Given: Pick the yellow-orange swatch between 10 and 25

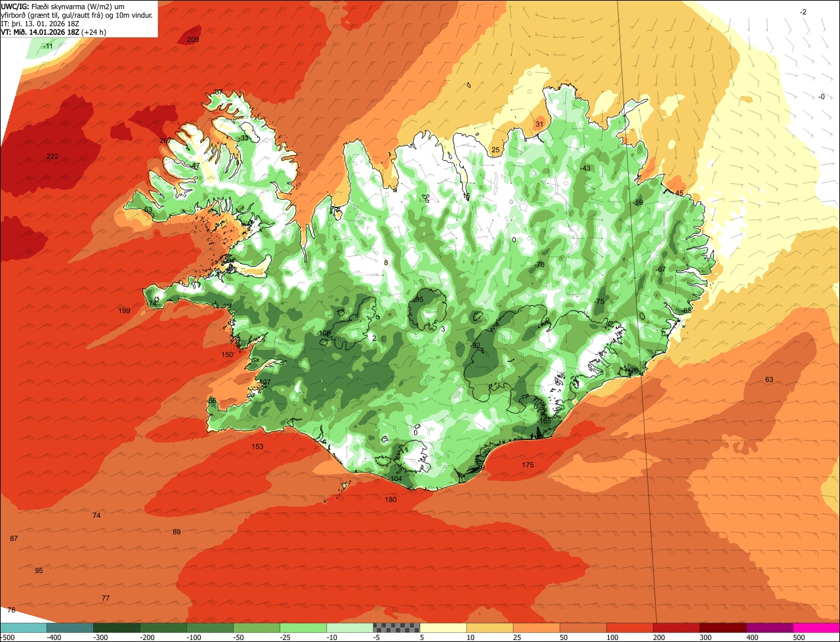Looking at the screenshot, I should pos(490,628).
